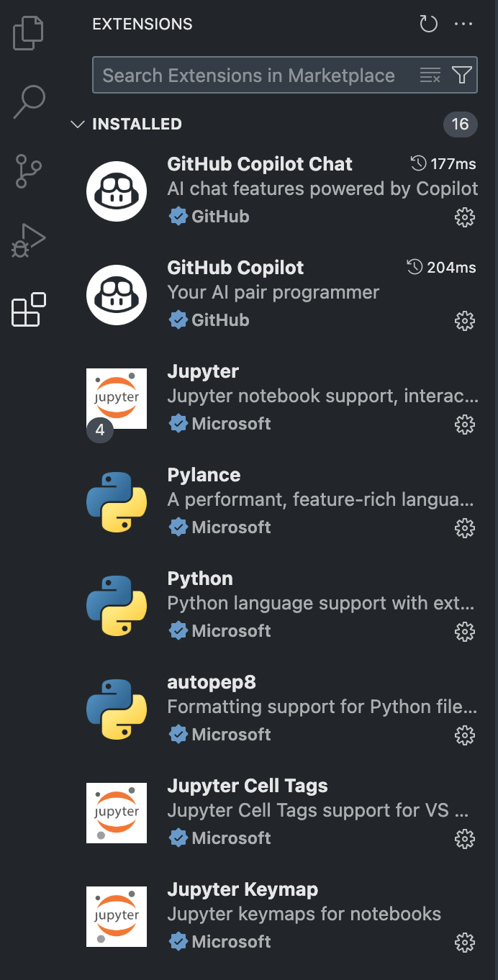Click the Jupyter Cell Tags extension icon
This screenshot has width=498, height=980.
tap(117, 812)
